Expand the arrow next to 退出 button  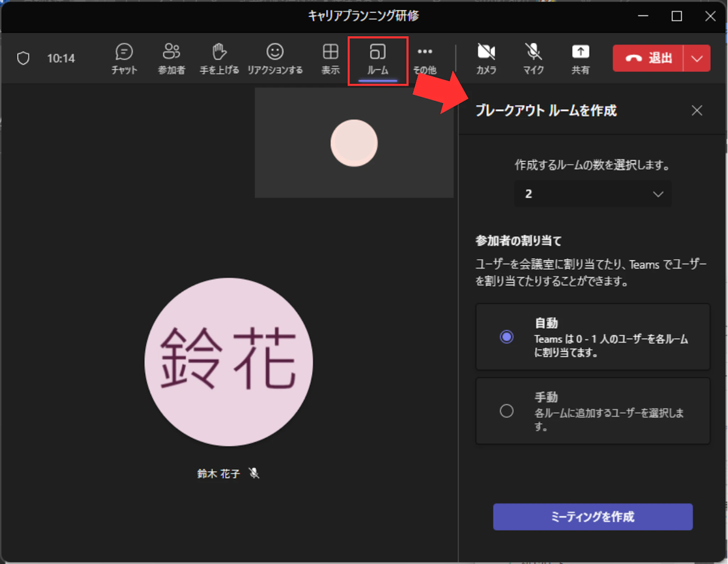(697, 58)
